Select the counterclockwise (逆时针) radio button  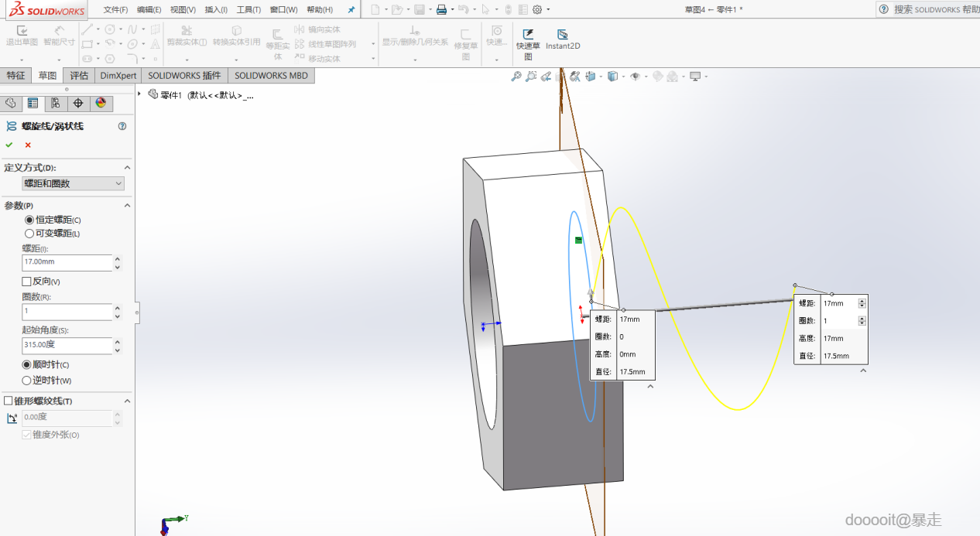pyautogui.click(x=27, y=381)
